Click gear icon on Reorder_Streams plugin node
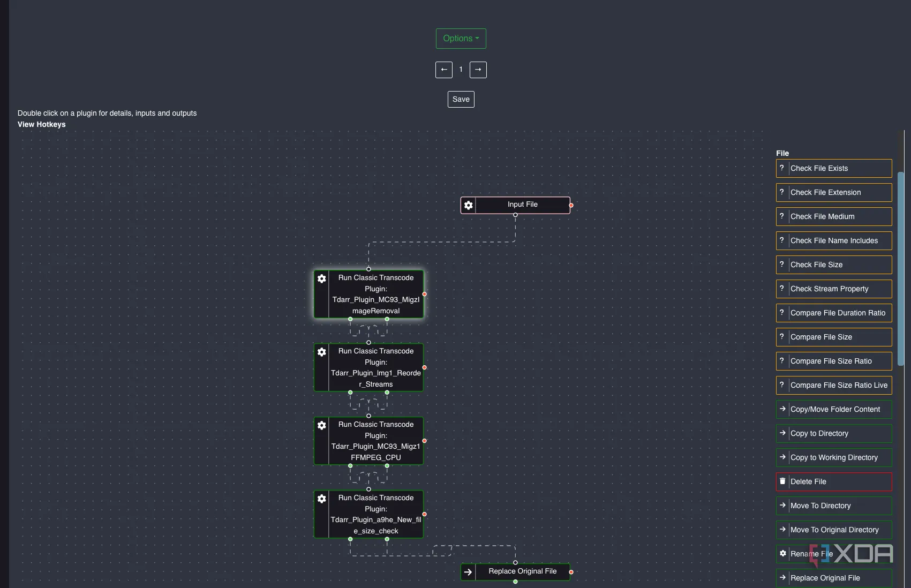The width and height of the screenshot is (911, 588). pyautogui.click(x=322, y=352)
